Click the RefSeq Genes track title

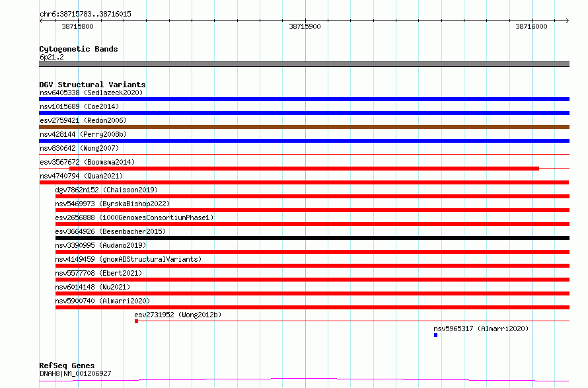(67, 366)
